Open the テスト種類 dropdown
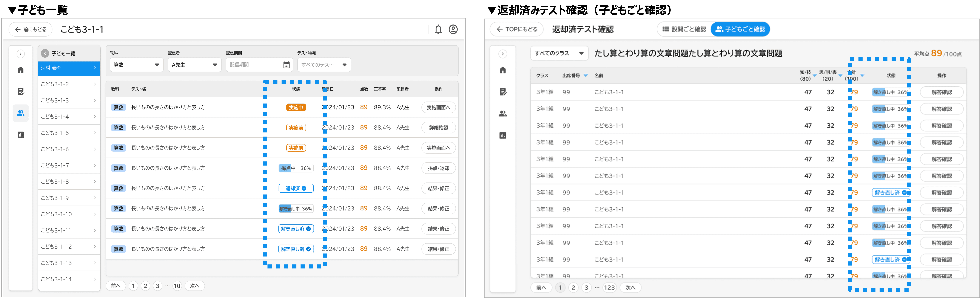Viewport: 980px width, 298px height. (324, 65)
